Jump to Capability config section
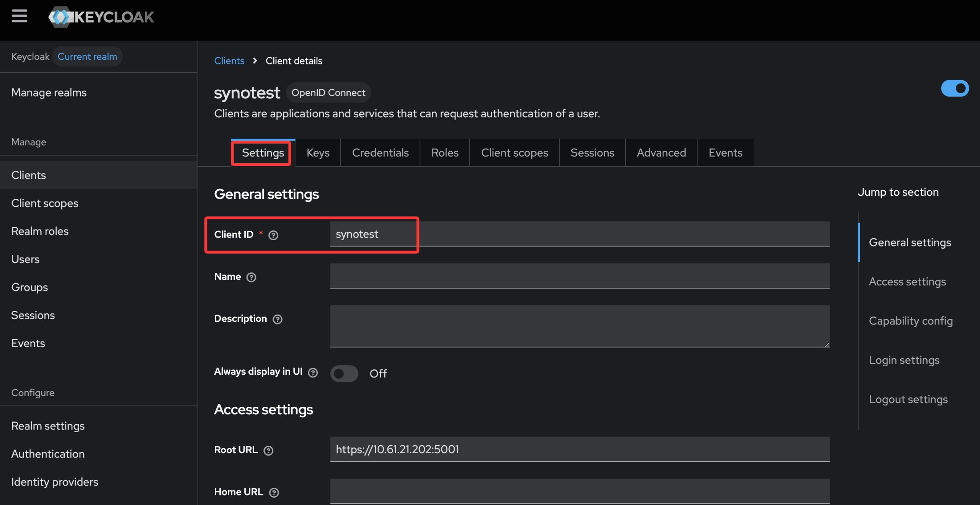 pos(911,321)
